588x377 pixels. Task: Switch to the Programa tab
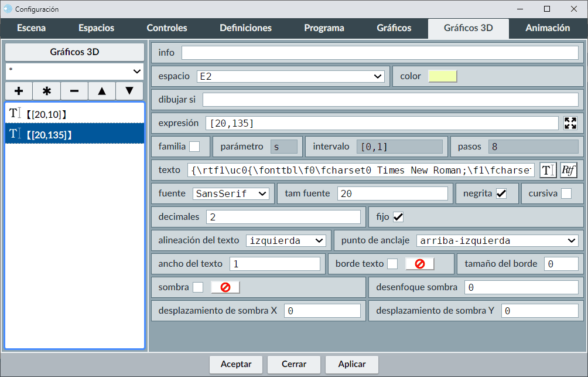point(324,28)
